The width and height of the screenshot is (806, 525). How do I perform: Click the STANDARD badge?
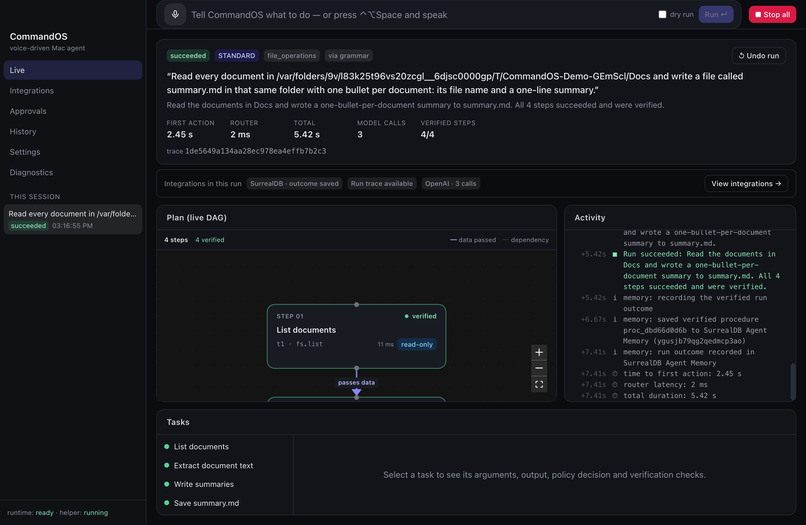click(236, 56)
